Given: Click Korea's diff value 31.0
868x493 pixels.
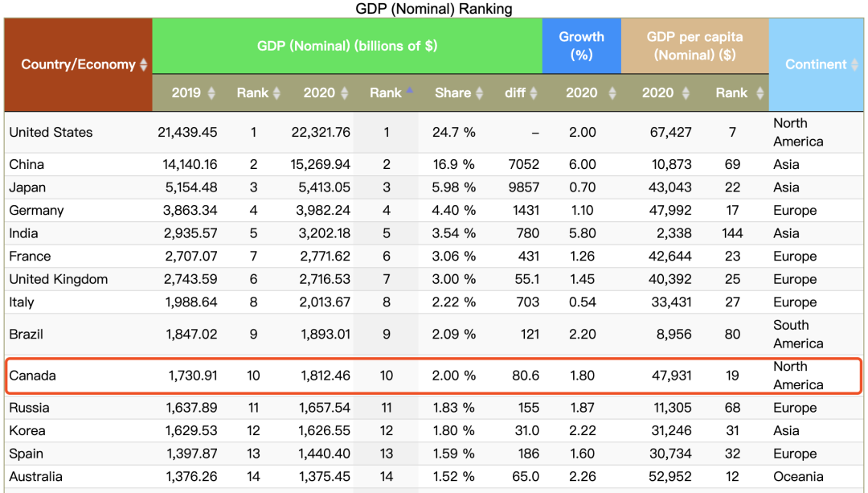Looking at the screenshot, I should point(526,431).
